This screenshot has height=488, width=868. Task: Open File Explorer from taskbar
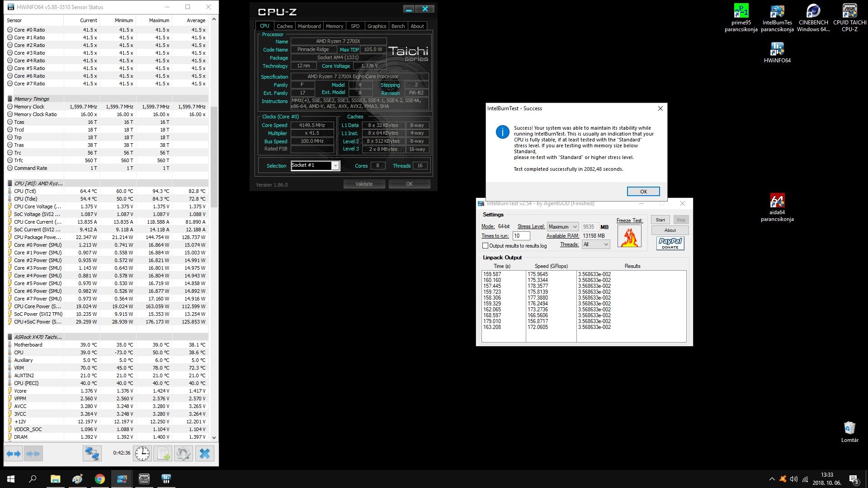point(55,479)
